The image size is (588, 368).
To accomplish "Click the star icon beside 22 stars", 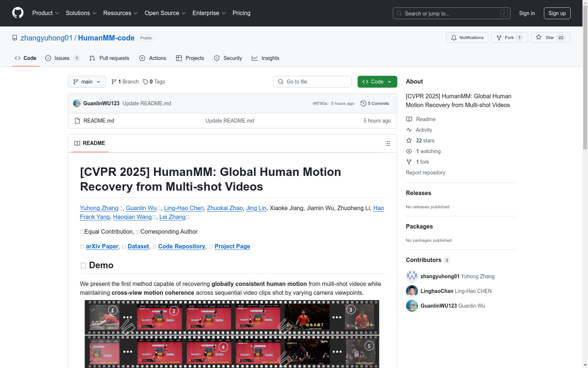I will pyautogui.click(x=409, y=141).
